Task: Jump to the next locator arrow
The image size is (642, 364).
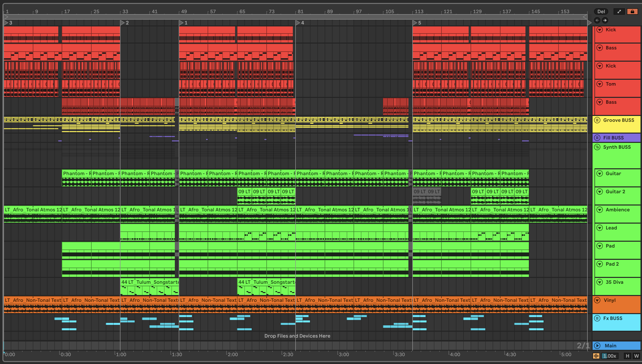Action: (605, 20)
